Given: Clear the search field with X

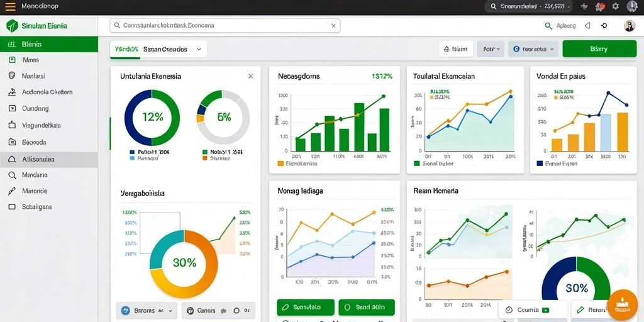Looking at the screenshot, I should pos(333,25).
